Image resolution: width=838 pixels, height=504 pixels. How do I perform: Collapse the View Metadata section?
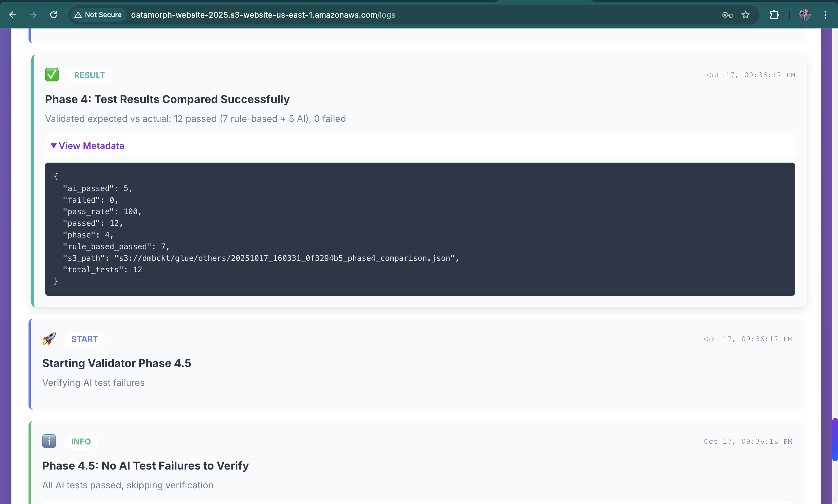tap(91, 146)
